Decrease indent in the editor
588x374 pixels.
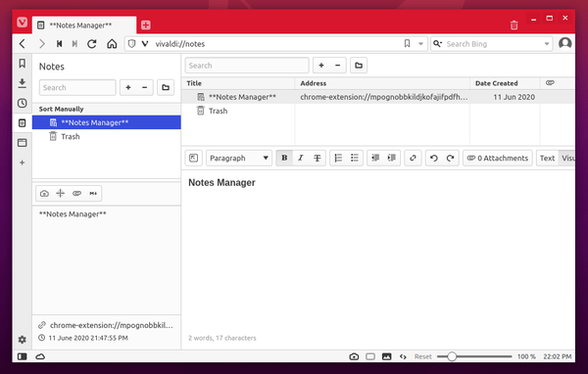tap(375, 158)
